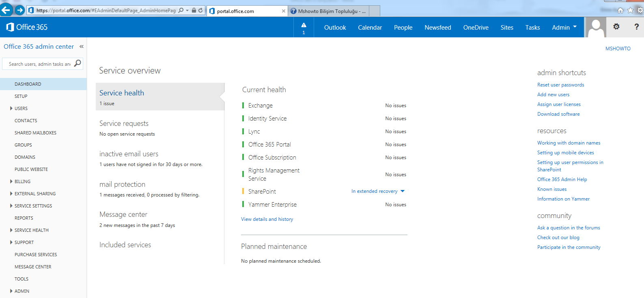Screen dimensions: 644x298
Task: Click the browser URL address field
Action: tap(106, 11)
